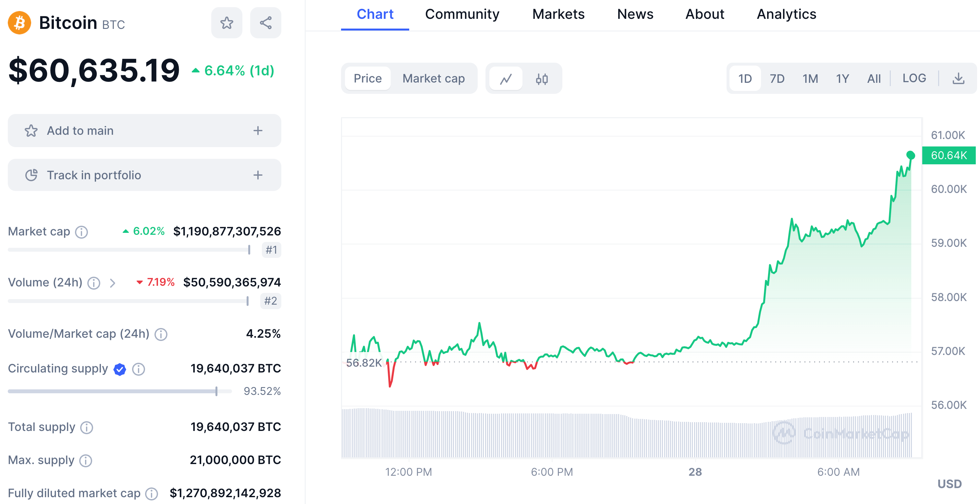Click the 6:00 AM axis label
This screenshot has height=504, width=980.
[839, 472]
